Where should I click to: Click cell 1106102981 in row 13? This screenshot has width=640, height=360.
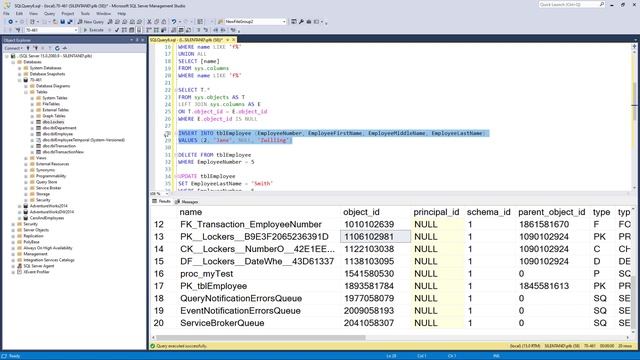point(376,237)
